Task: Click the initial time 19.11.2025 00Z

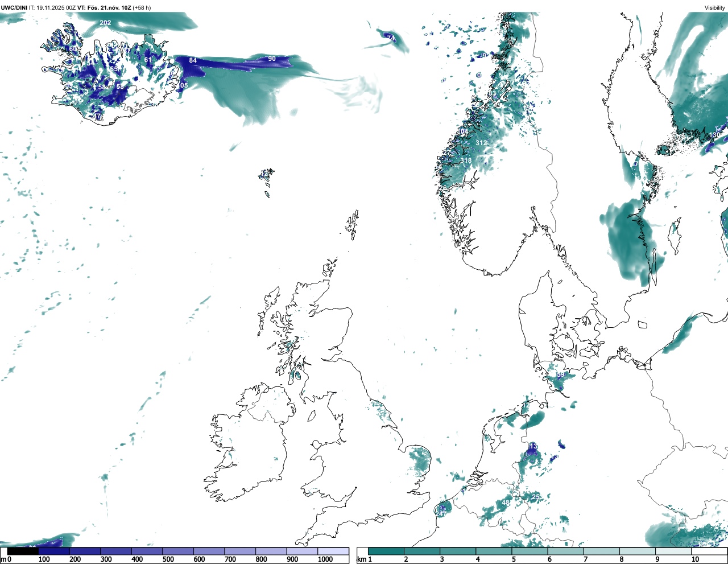Action: coord(56,7)
